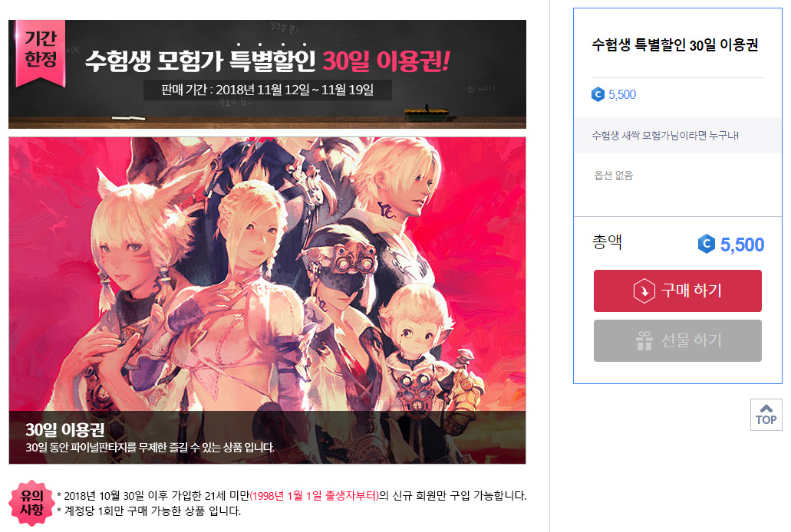Viewport: 791px width, 532px height.
Task: Click the sale period date label on banner
Action: (267, 90)
